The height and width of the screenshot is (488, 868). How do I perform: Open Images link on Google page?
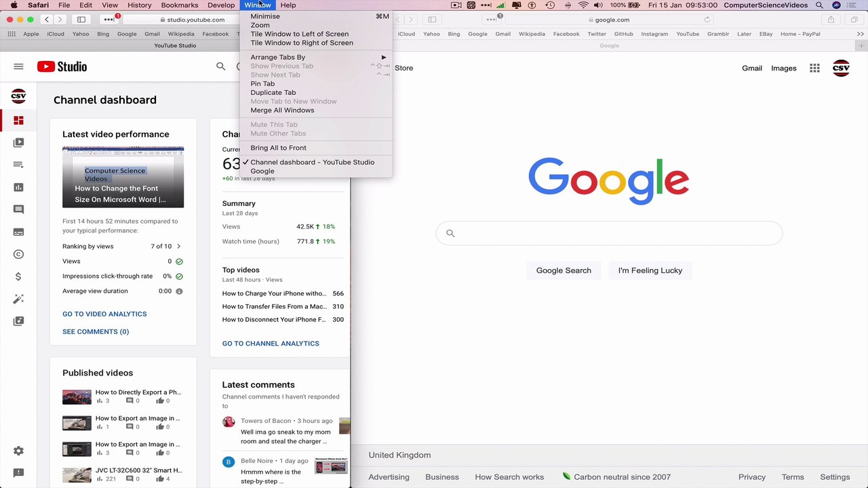[784, 68]
